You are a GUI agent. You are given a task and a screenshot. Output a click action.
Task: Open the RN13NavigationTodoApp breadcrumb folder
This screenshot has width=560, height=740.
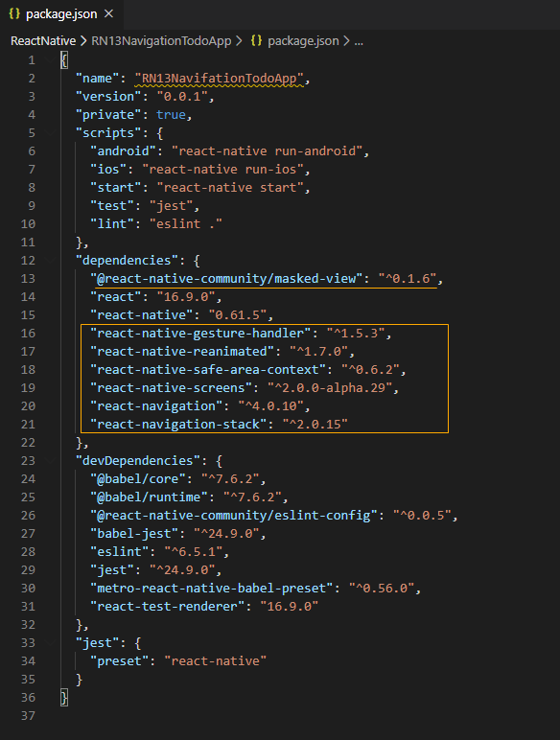coord(161,41)
